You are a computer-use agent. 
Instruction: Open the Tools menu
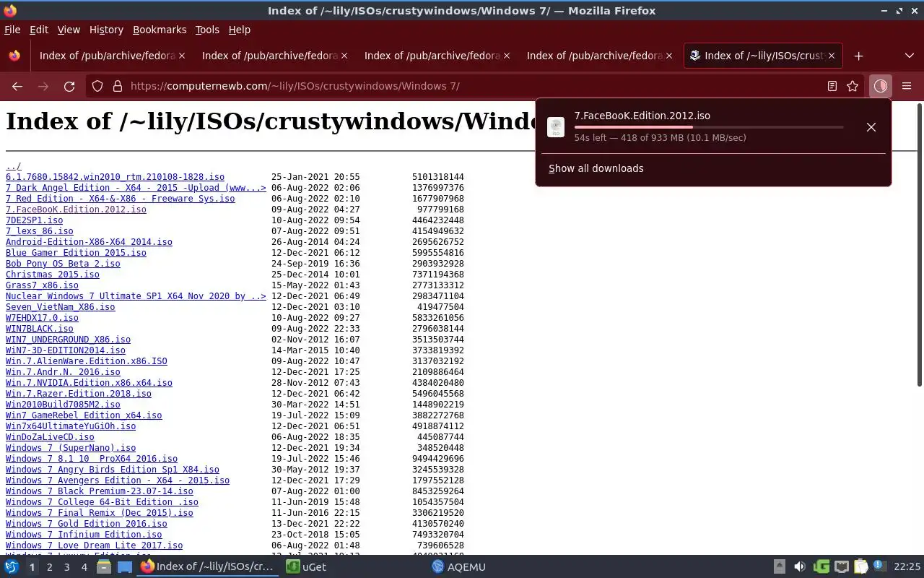[x=207, y=30]
